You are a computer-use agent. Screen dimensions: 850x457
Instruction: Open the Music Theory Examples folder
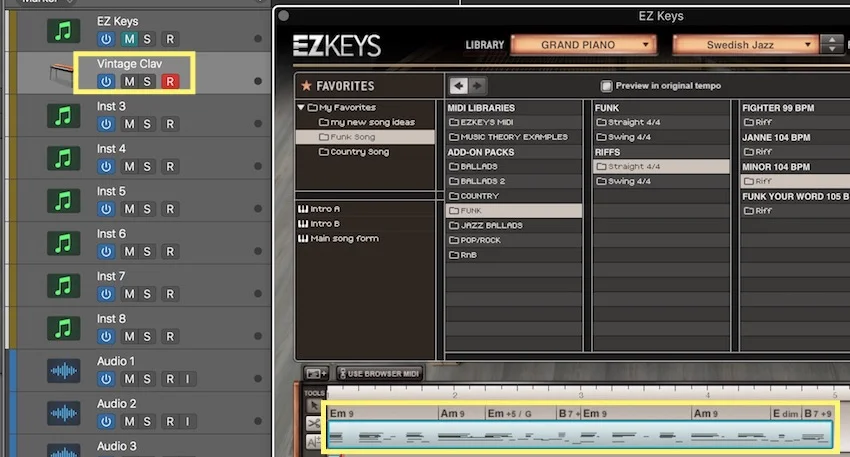pyautogui.click(x=508, y=137)
